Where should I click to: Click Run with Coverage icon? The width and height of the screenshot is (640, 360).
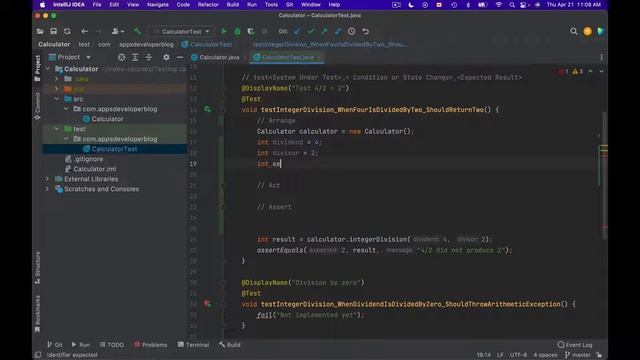251,31
